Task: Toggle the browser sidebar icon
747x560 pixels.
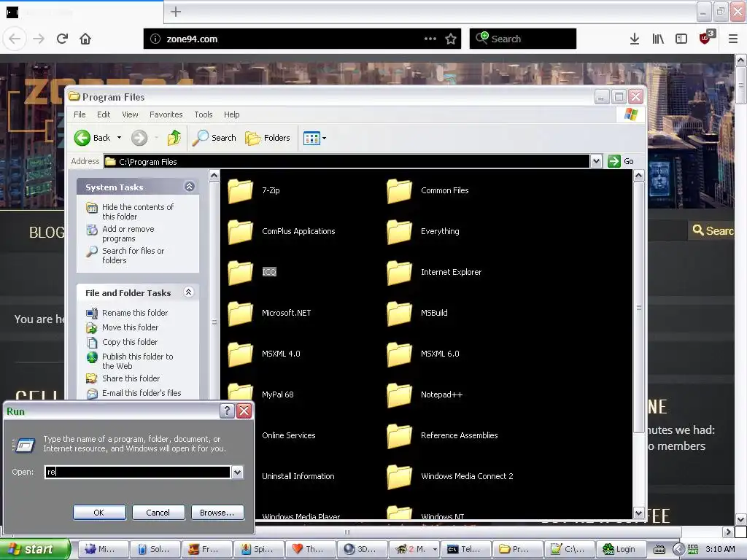Action: 681,39
